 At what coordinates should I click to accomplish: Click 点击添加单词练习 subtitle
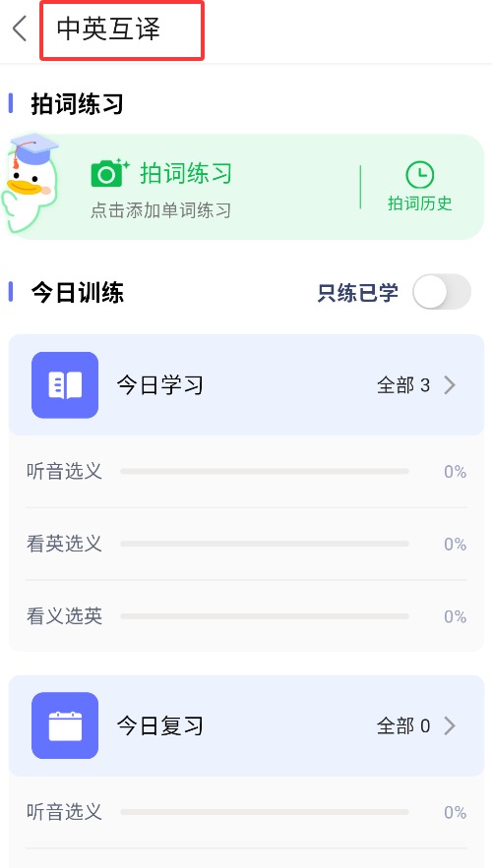tap(160, 210)
